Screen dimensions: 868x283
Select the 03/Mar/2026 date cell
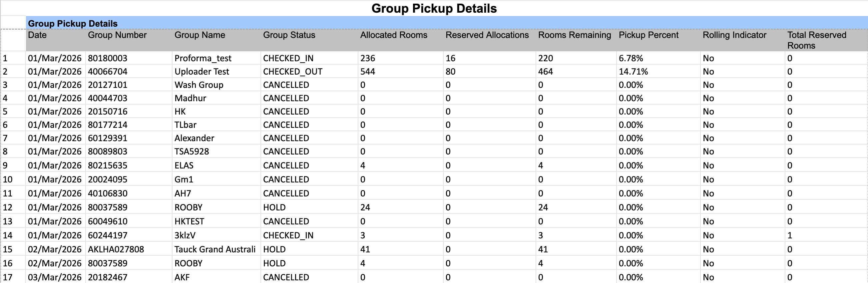click(55, 277)
